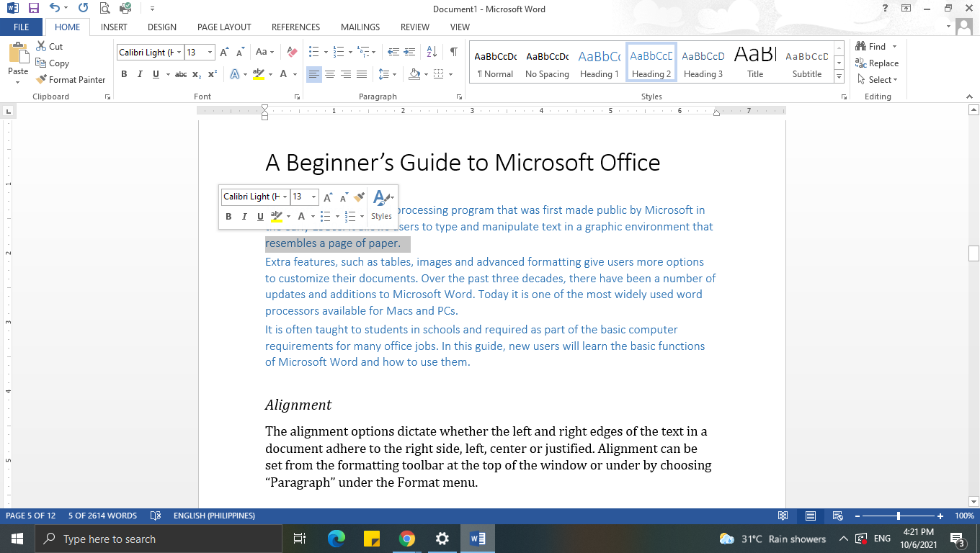The height and width of the screenshot is (553, 980).
Task: Click ribbon text highlight color pen
Action: point(259,74)
